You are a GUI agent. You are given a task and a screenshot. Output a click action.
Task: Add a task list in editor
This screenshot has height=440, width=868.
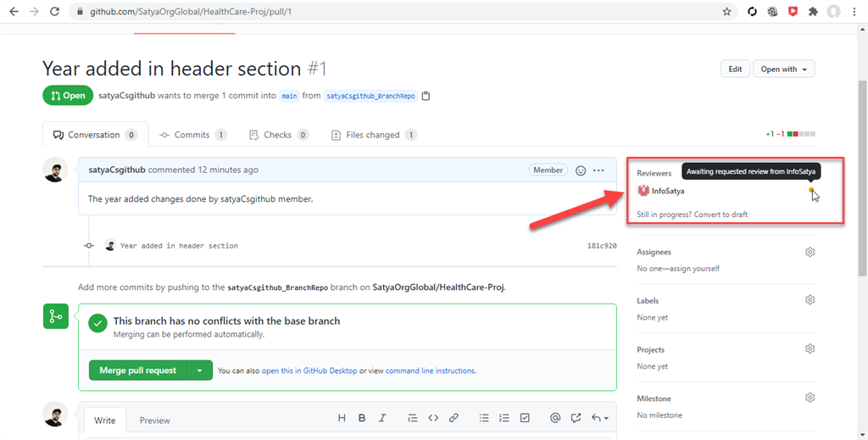point(525,418)
